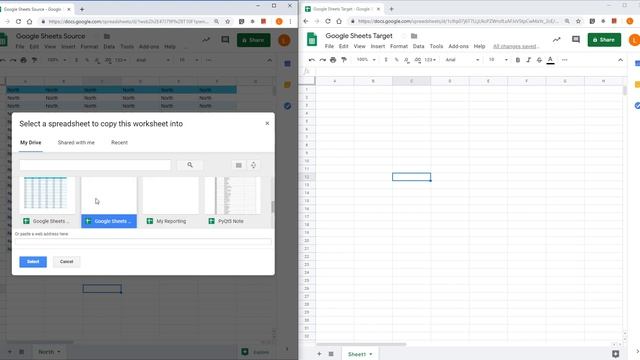This screenshot has height=360, width=640.
Task: Click undo in Target window toolbar
Action: [312, 60]
